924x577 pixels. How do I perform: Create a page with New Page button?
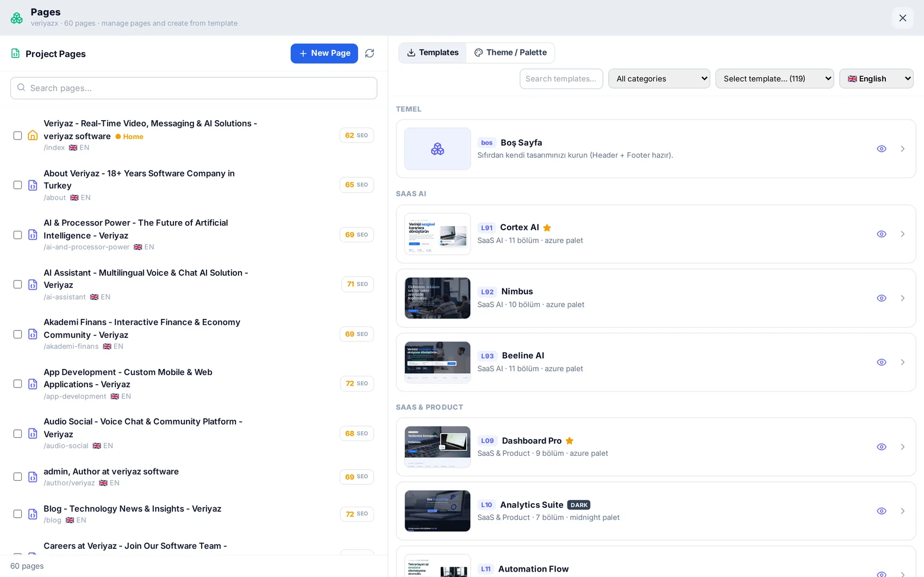click(324, 53)
